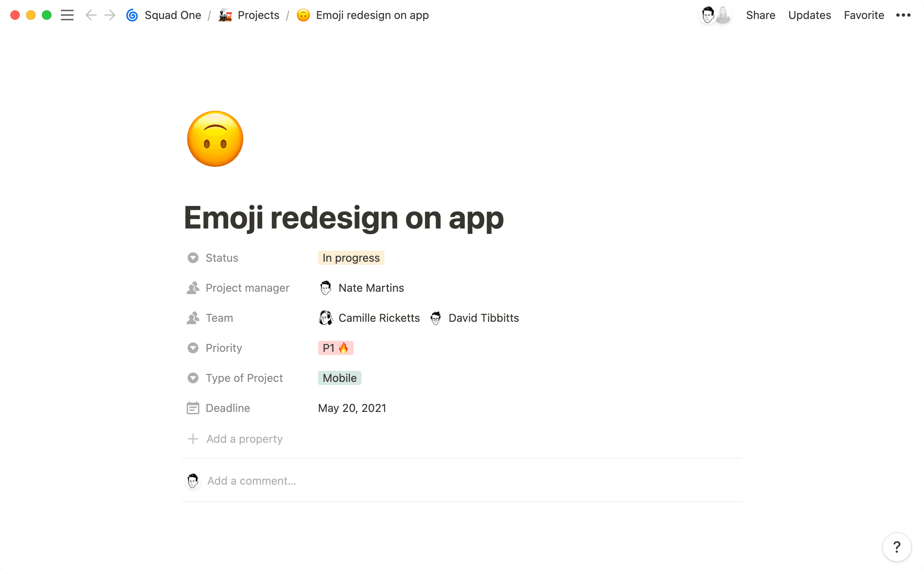Image resolution: width=924 pixels, height=574 pixels.
Task: Click the collaborator avatars in the top bar
Action: point(715,15)
